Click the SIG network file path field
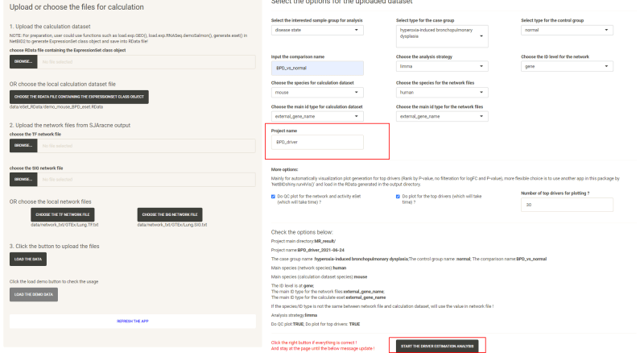This screenshot has height=353, width=644. [147, 180]
